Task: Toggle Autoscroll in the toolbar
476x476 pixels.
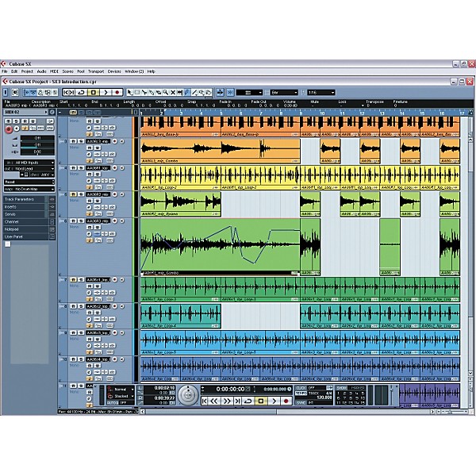Action: (x=220, y=92)
